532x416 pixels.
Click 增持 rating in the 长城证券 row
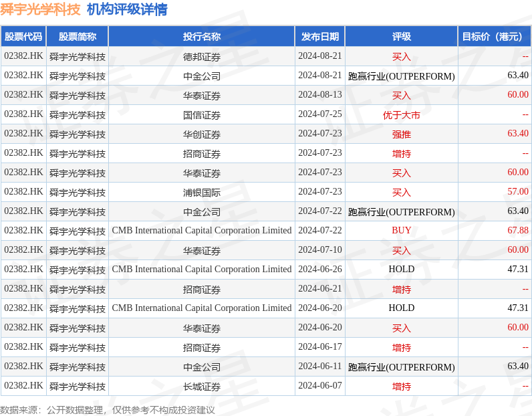[x=402, y=387]
